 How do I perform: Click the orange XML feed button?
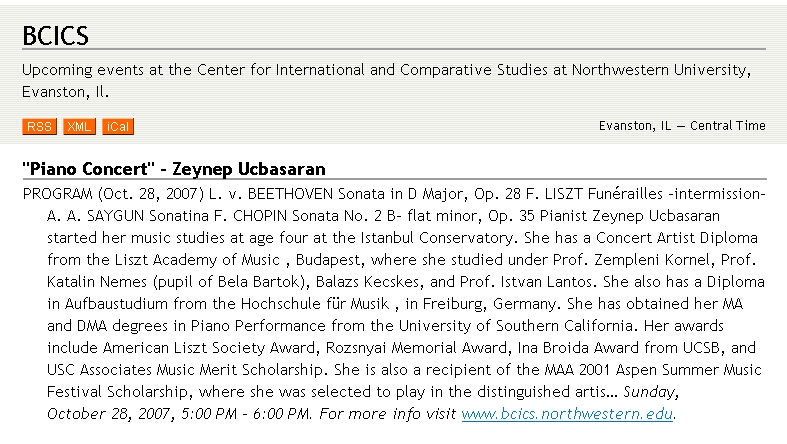79,126
